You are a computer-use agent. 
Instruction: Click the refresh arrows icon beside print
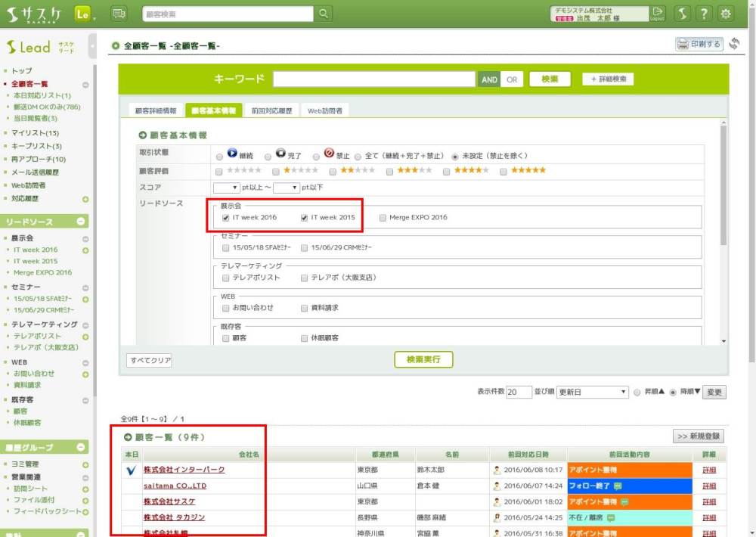coord(734,45)
